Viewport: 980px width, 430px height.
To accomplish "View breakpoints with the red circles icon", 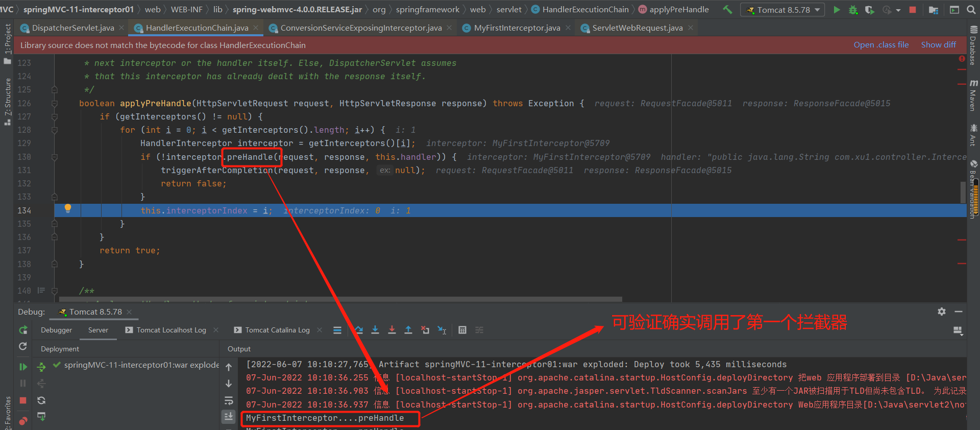I will [x=23, y=421].
